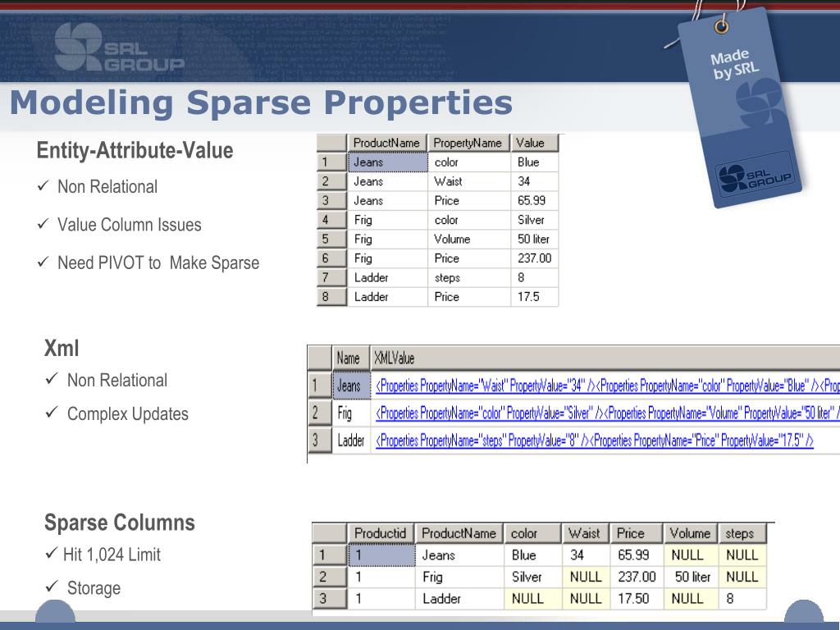Select the Volume property cell in EAV table

point(468,239)
